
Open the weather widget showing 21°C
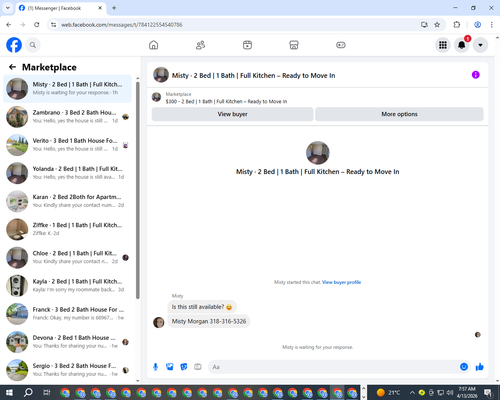point(388,392)
